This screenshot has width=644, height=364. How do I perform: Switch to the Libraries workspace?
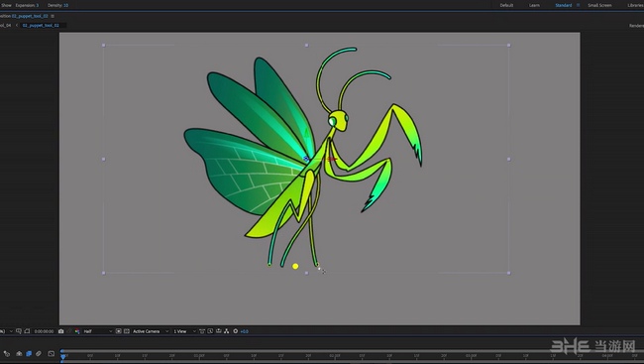click(636, 5)
